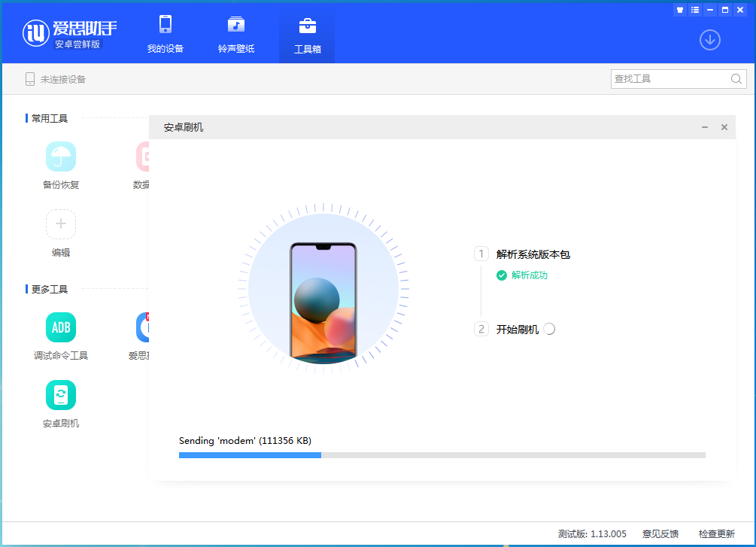Image resolution: width=756 pixels, height=547 pixels.
Task: Switch to the 我的设备 tab
Action: click(165, 34)
